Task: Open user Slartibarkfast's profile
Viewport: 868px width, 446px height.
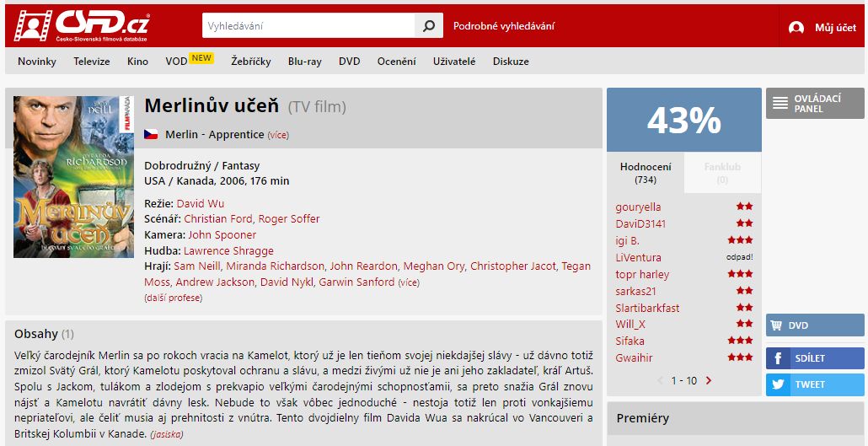Action: point(647,308)
